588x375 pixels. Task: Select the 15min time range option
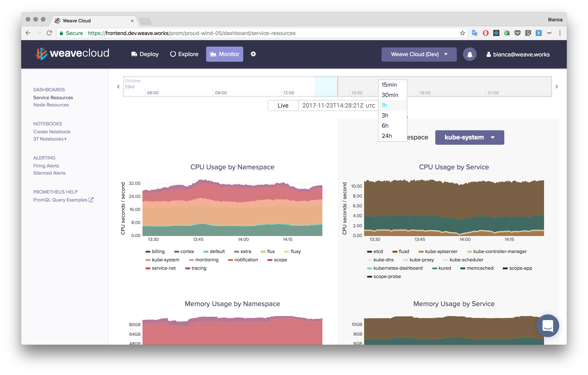pyautogui.click(x=389, y=85)
